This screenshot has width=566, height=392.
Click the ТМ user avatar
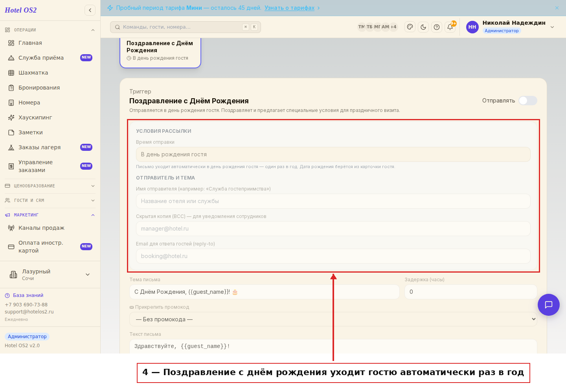tap(361, 27)
